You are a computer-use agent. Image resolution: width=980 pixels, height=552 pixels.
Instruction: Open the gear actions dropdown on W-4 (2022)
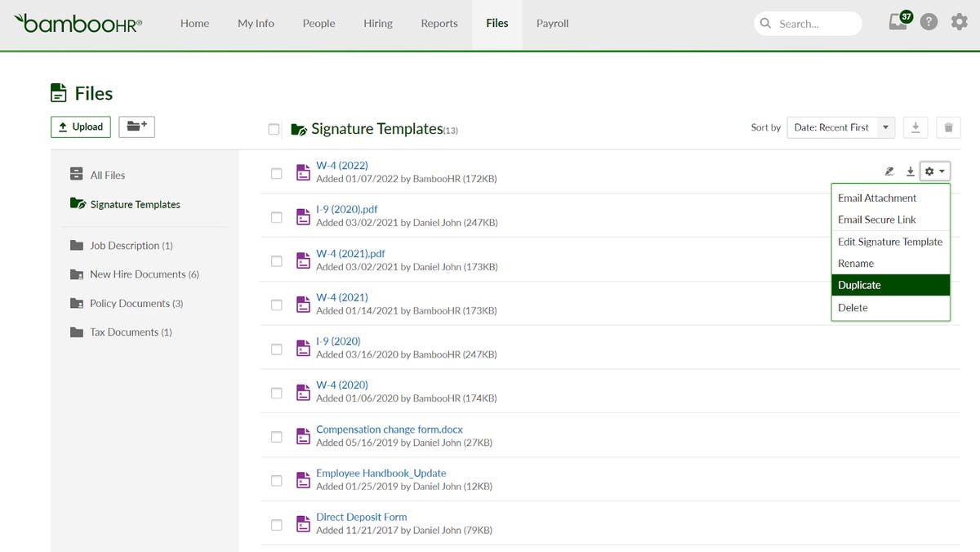coord(933,171)
